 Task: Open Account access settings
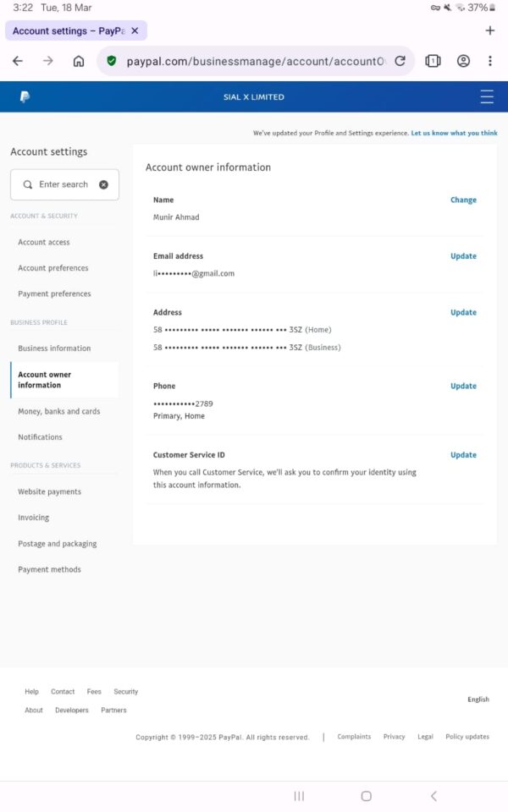click(44, 242)
